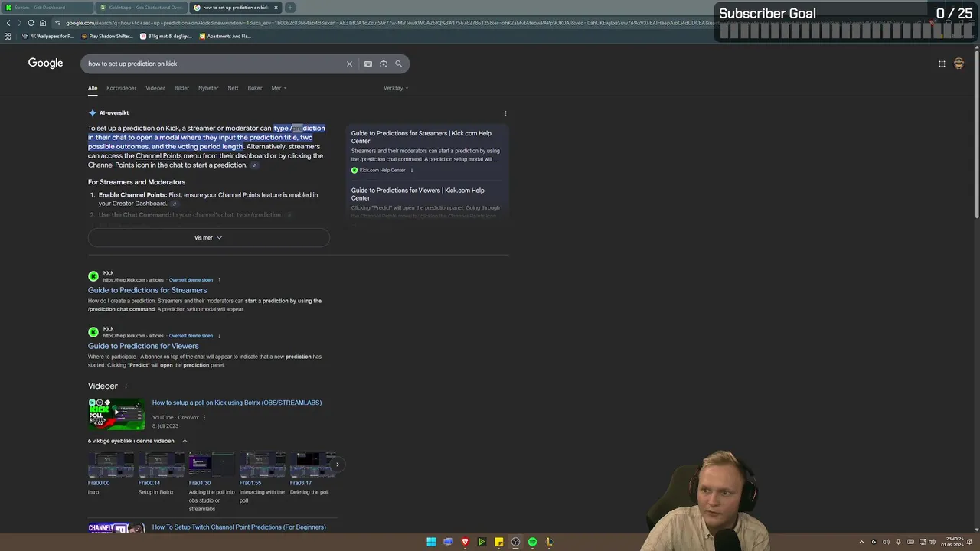Switch to the Videoer tab
980x551 pixels.
(x=155, y=88)
